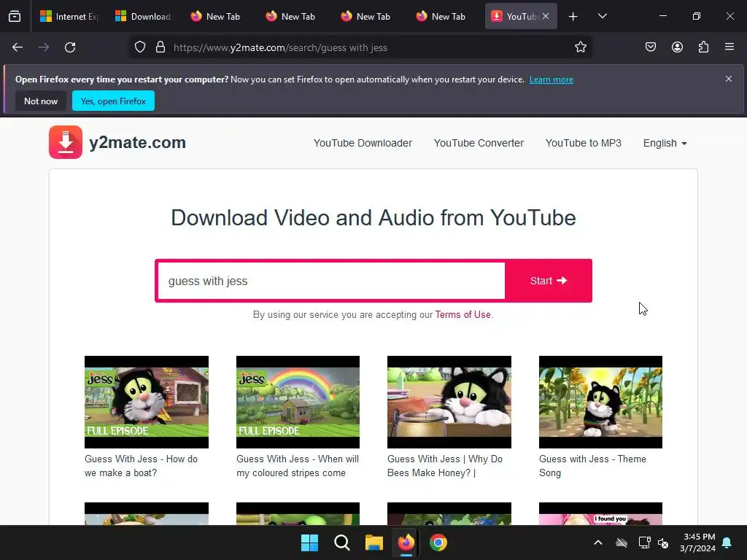Screen dimensions: 747x560
Task: Click the y2mate.com site title
Action: 137,142
